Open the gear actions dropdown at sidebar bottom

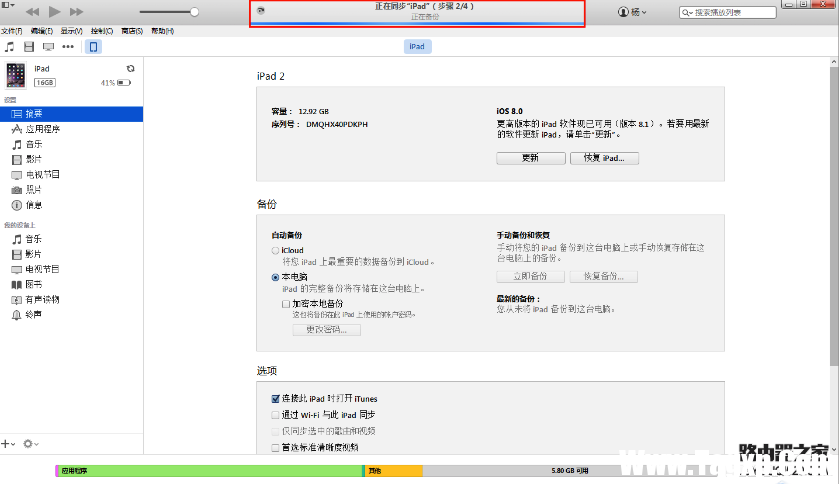pyautogui.click(x=30, y=443)
